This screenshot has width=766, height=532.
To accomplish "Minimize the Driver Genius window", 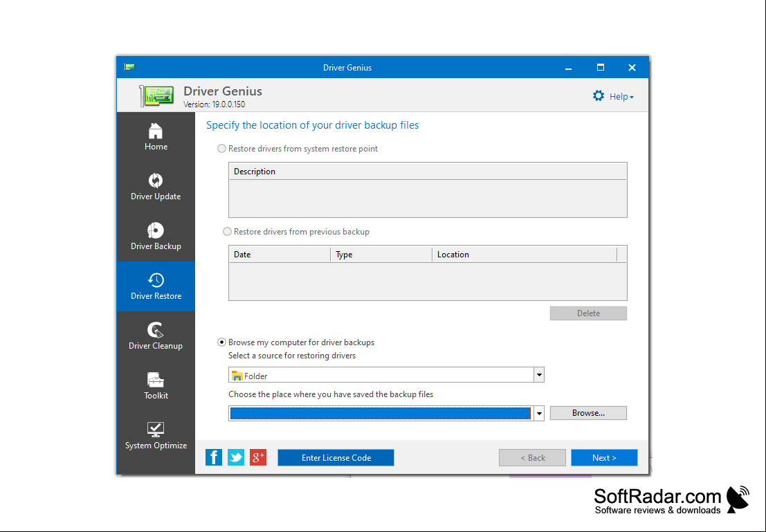I will 568,68.
